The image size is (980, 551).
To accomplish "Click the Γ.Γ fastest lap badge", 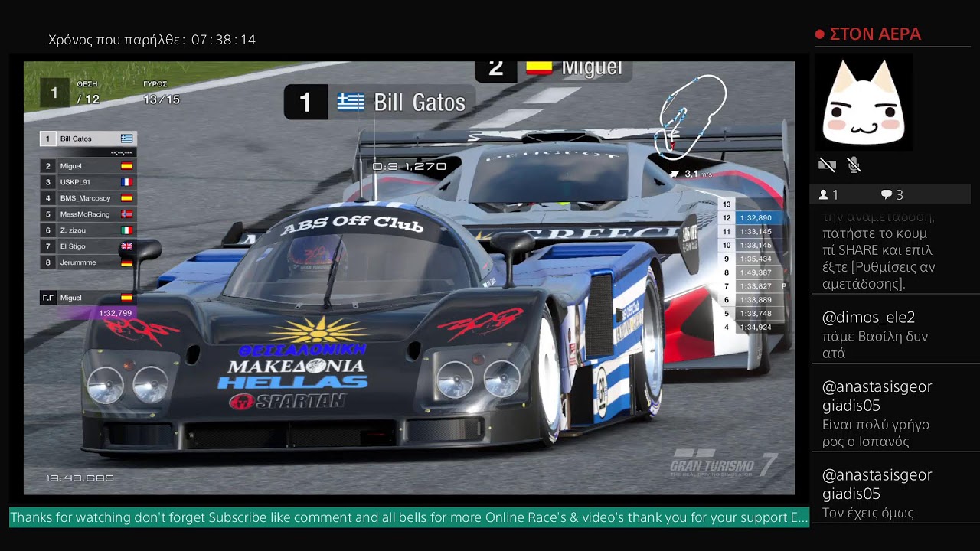I will tap(47, 298).
